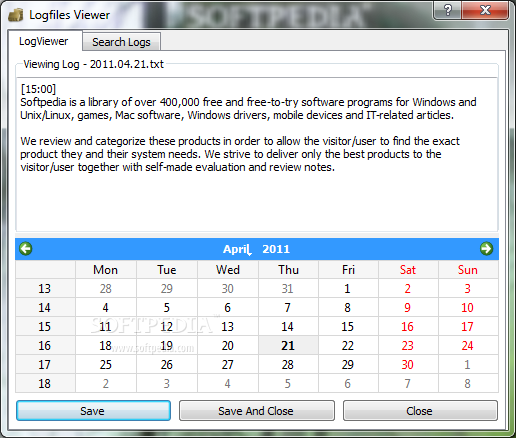This screenshot has height=438, width=516.
Task: Select greyed March 29 in the calendar
Action: 167,288
